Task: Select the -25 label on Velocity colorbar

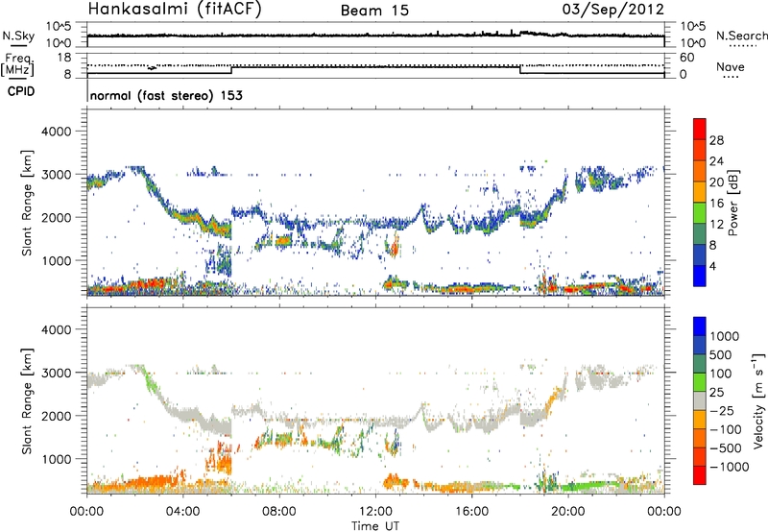Action: 722,411
